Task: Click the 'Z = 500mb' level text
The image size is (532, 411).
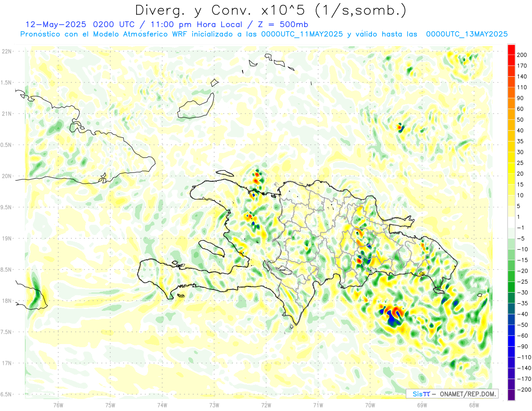Action: point(281,24)
